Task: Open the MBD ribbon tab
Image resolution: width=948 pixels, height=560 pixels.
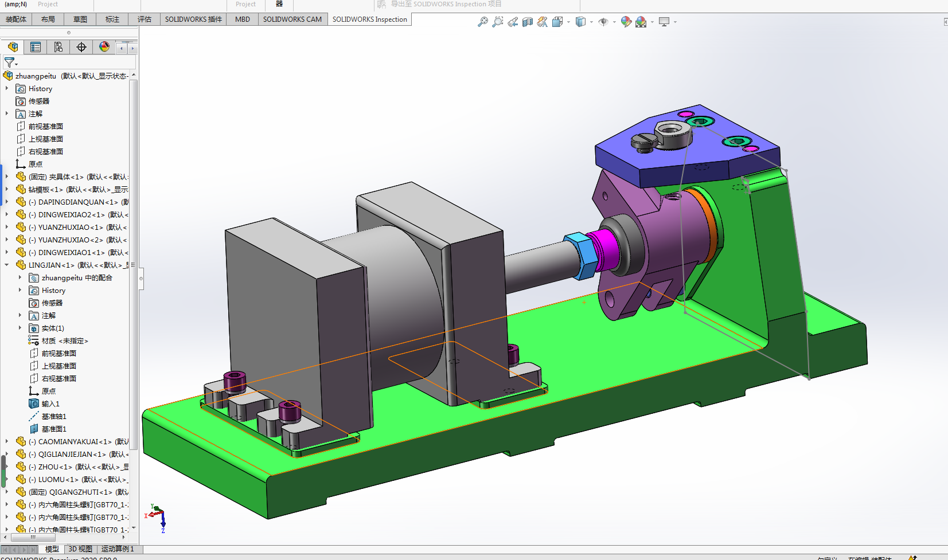Action: [x=243, y=19]
